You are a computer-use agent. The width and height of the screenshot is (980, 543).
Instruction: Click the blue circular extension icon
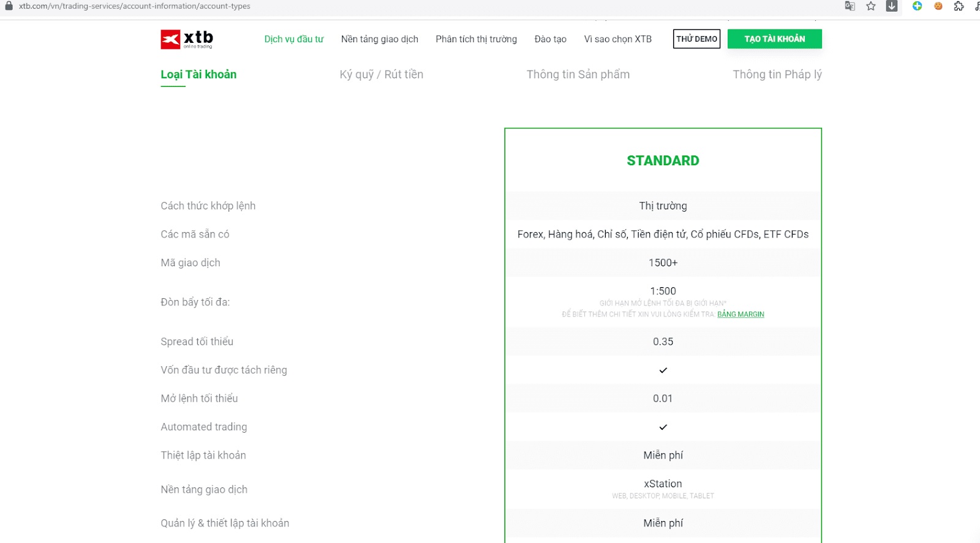click(917, 6)
